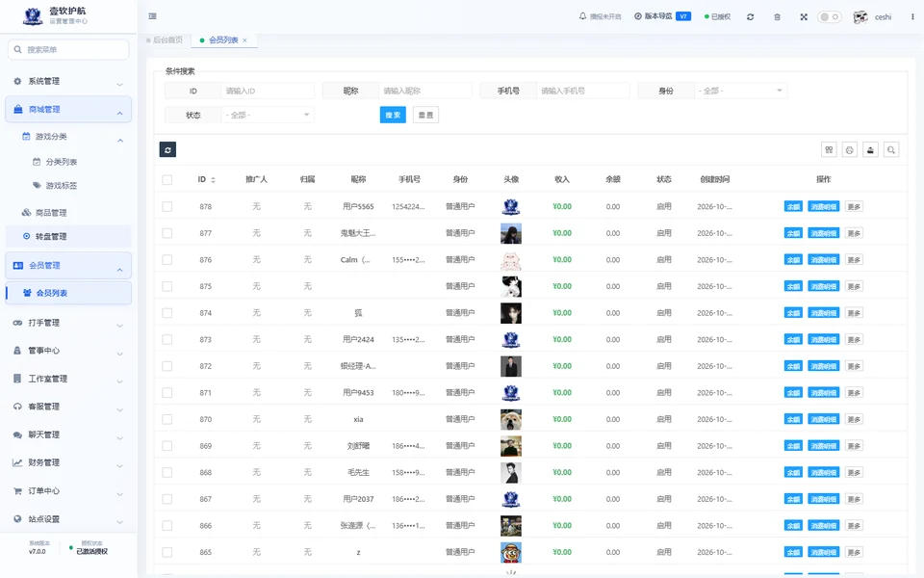Check the checkbox for row 866
The image size is (924, 578).
(x=167, y=526)
